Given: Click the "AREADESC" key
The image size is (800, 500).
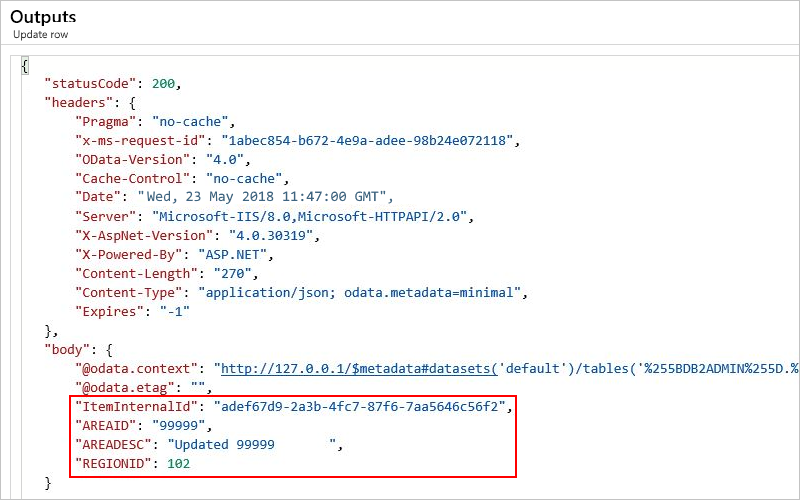Looking at the screenshot, I should pos(114,444).
